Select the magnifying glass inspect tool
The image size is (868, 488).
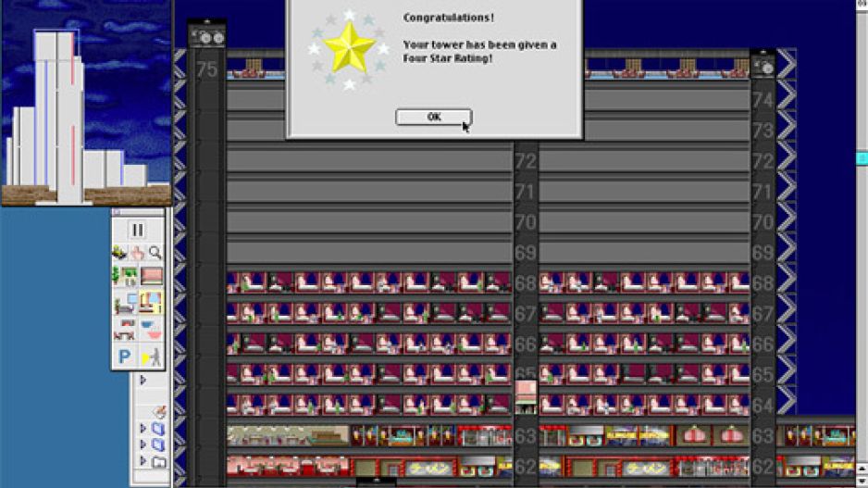[155, 253]
